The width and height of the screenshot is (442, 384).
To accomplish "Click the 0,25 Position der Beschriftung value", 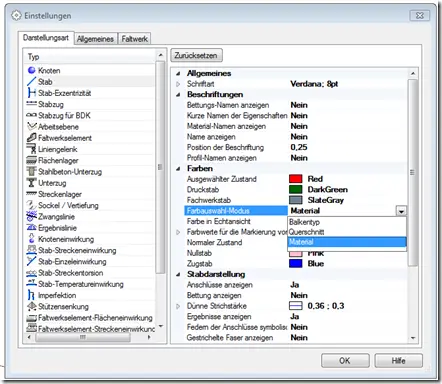I will pyautogui.click(x=299, y=147).
